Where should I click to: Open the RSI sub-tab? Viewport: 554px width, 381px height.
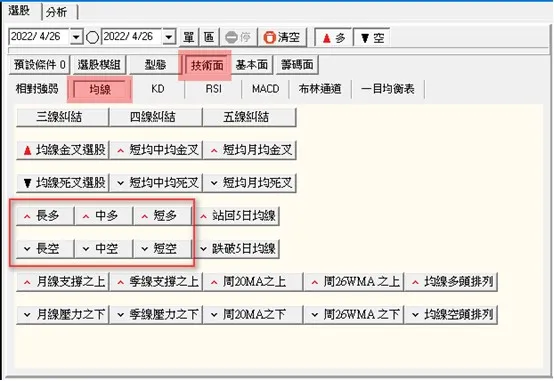(x=213, y=89)
